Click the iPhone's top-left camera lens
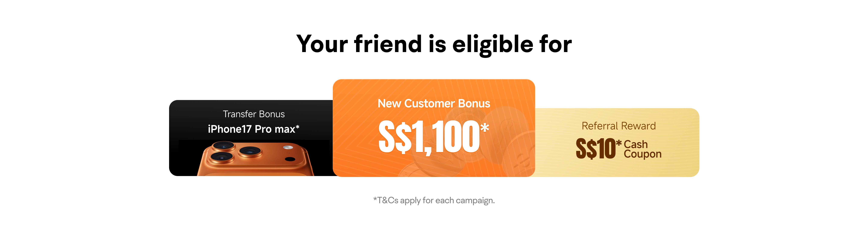The width and height of the screenshot is (868, 248). (x=223, y=146)
